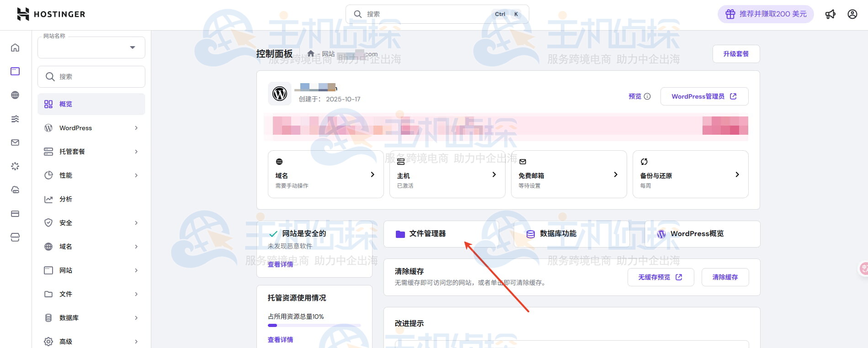Select 概览 in the sidebar
Screen dimensions: 868x348
[91, 104]
